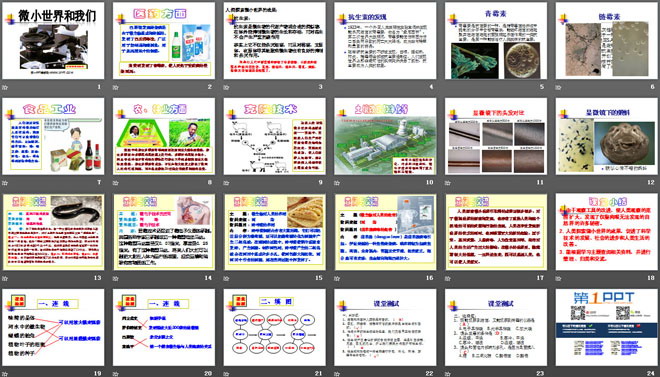This screenshot has width=660, height=377.
Task: Click the star icon under slide 23
Action: click(x=447, y=373)
